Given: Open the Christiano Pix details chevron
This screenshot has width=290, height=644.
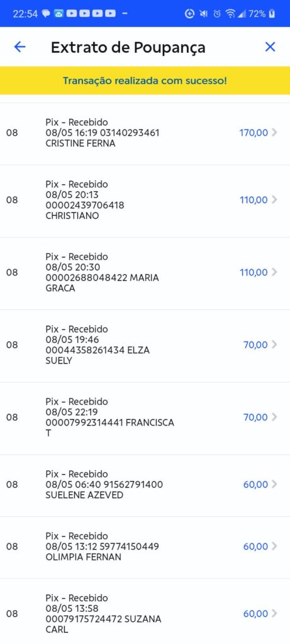Looking at the screenshot, I should [275, 200].
